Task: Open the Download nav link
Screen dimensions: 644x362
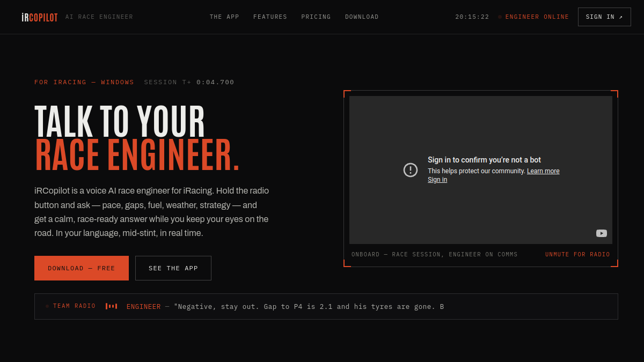Action: [362, 17]
